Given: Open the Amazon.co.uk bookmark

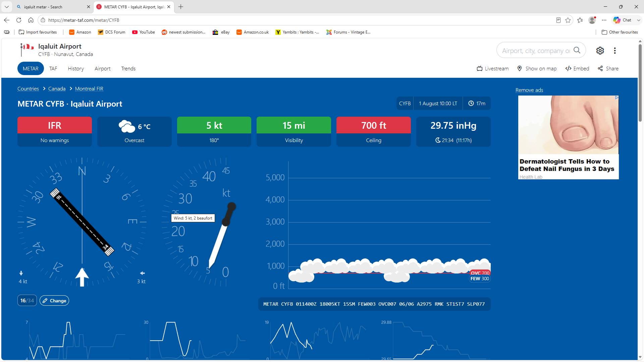Looking at the screenshot, I should coord(253,32).
